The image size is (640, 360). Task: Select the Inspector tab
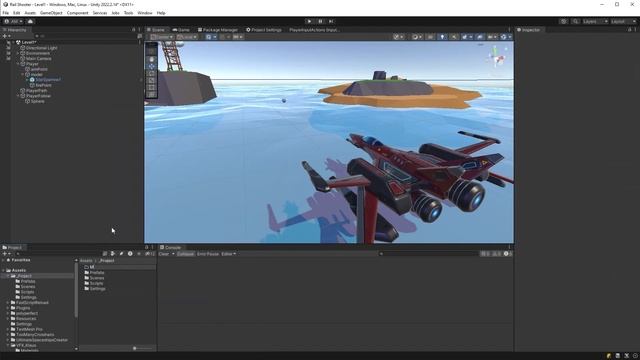pos(529,30)
